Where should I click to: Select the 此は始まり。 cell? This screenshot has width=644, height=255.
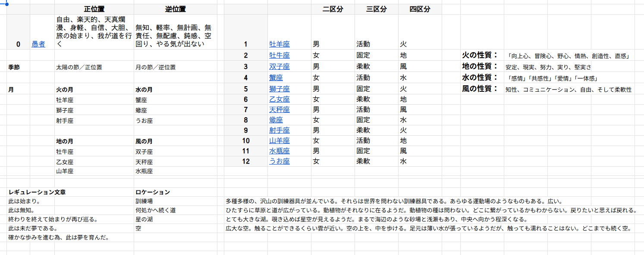tap(24, 201)
